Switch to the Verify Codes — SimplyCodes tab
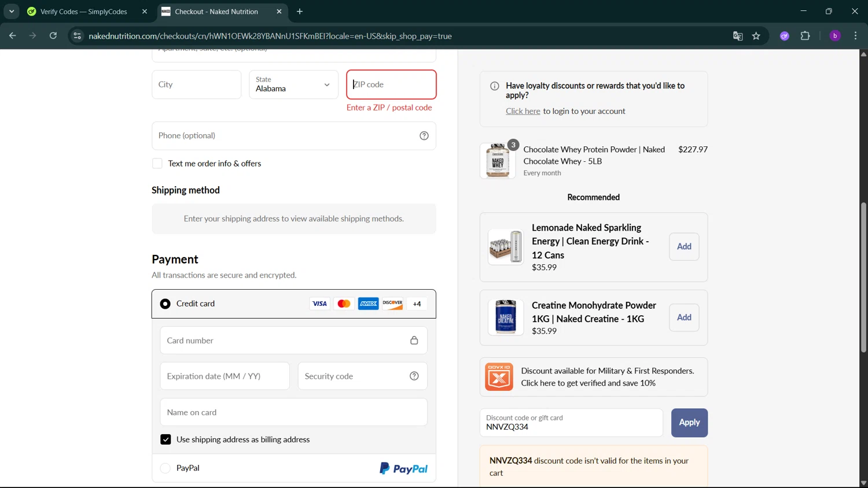Viewport: 868px width, 488px height. [84, 12]
